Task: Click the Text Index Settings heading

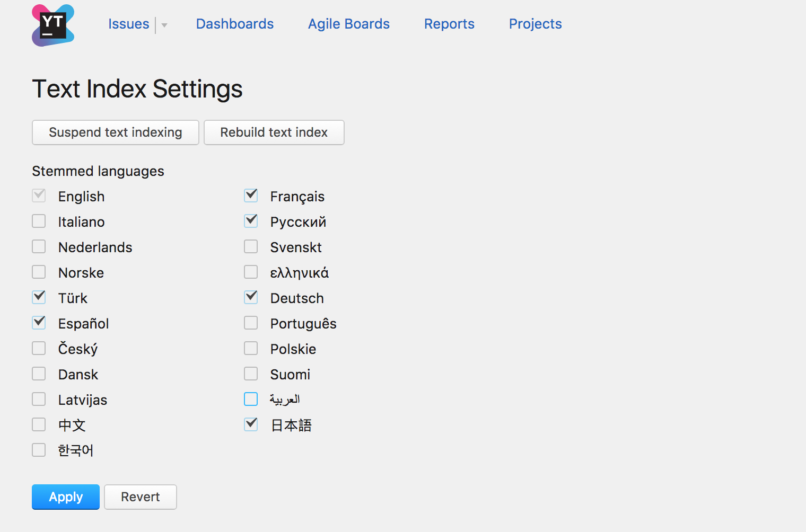Action: [137, 89]
